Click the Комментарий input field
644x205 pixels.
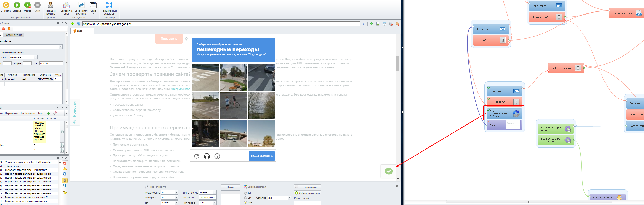(x=308, y=203)
